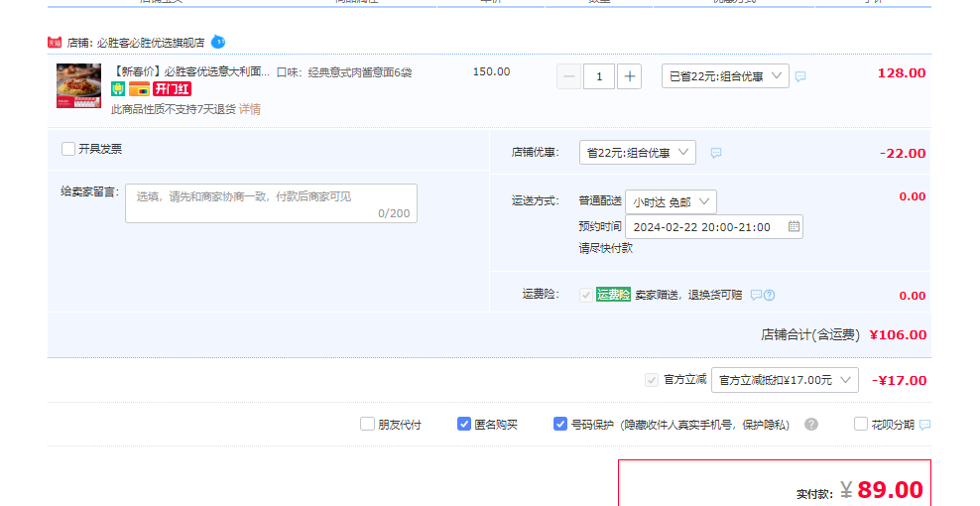Enable the 朋友代付 checkbox
This screenshot has height=506, width=980.
pyautogui.click(x=367, y=424)
